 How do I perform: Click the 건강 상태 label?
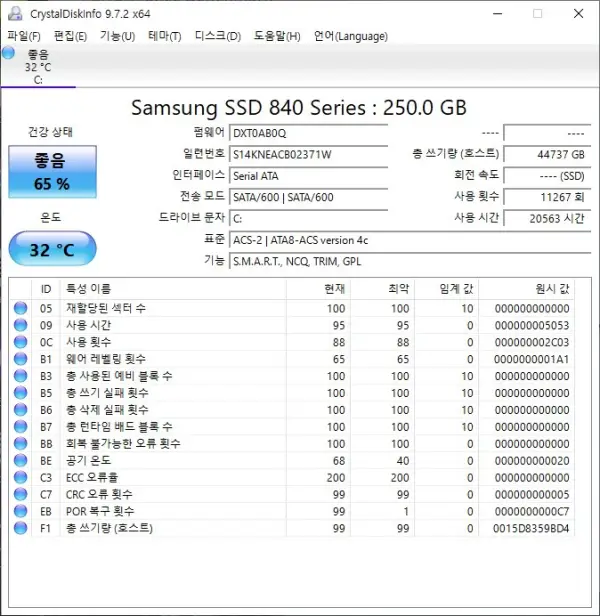point(50,132)
